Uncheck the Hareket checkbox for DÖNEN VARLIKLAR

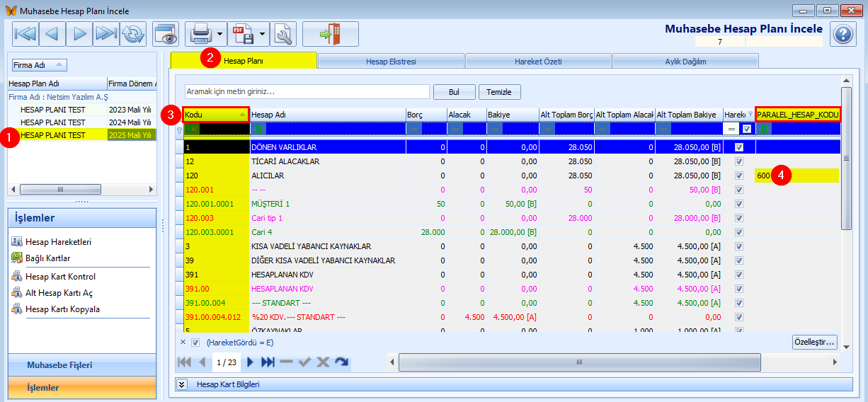(x=739, y=147)
